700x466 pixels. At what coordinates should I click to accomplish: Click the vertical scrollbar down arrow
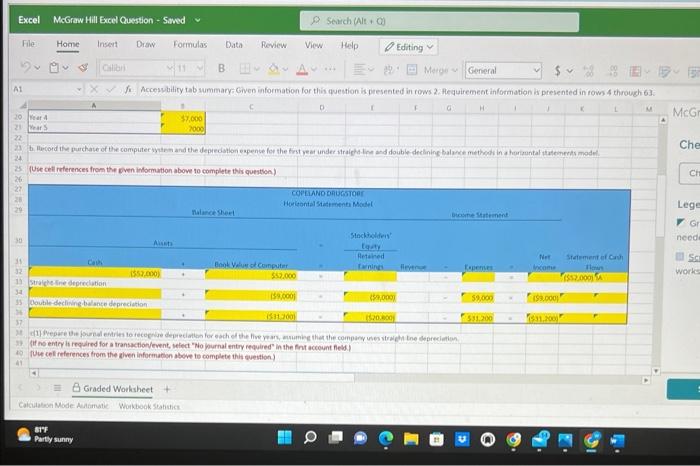coord(655,371)
